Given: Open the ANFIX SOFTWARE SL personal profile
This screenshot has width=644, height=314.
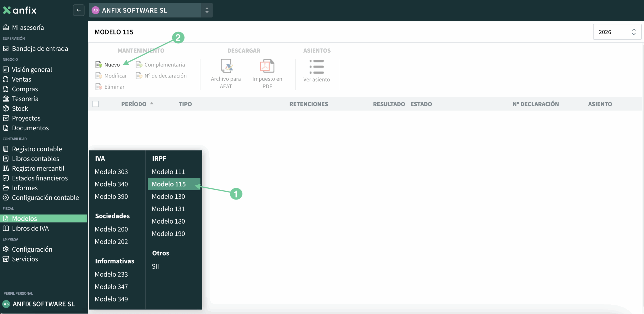Looking at the screenshot, I should (39, 304).
